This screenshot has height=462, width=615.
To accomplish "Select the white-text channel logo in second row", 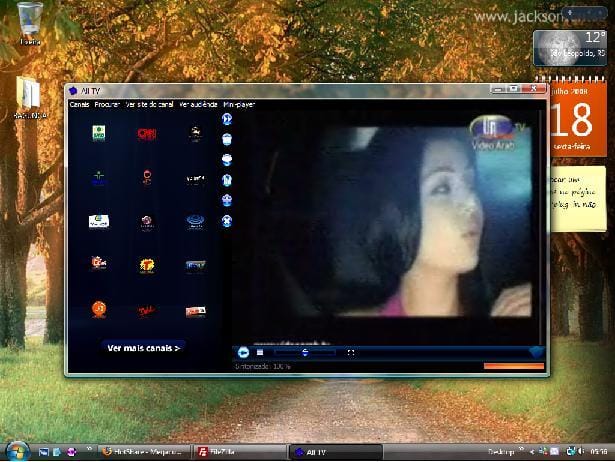I will point(195,178).
